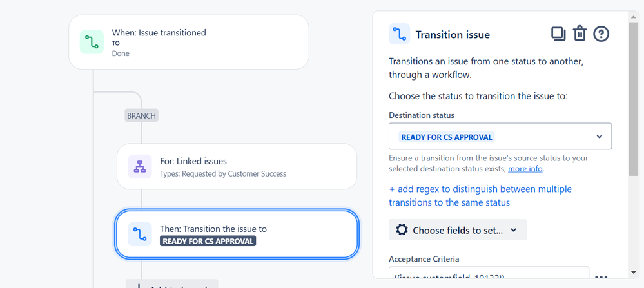Click add regex to distinguish transitions link
Viewport: 644px width, 288px height.
pyautogui.click(x=480, y=196)
